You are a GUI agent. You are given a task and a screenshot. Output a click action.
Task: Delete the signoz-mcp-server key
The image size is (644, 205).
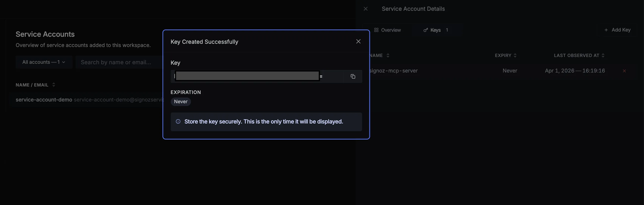[624, 71]
